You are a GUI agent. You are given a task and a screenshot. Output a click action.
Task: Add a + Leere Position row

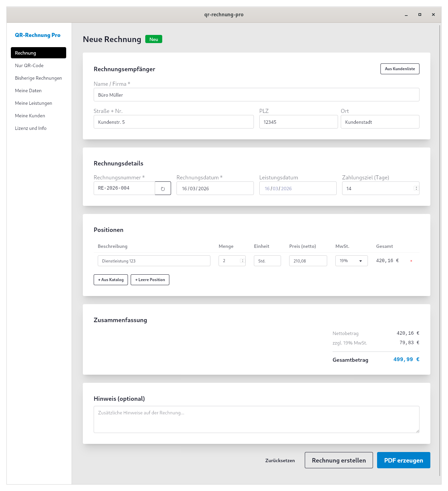[150, 280]
